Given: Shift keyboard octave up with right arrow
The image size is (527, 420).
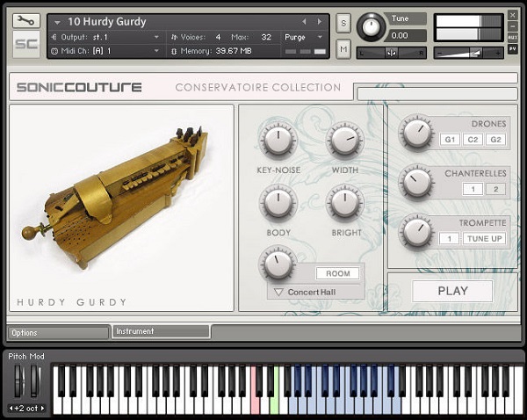Looking at the screenshot, I should pyautogui.click(x=43, y=409).
